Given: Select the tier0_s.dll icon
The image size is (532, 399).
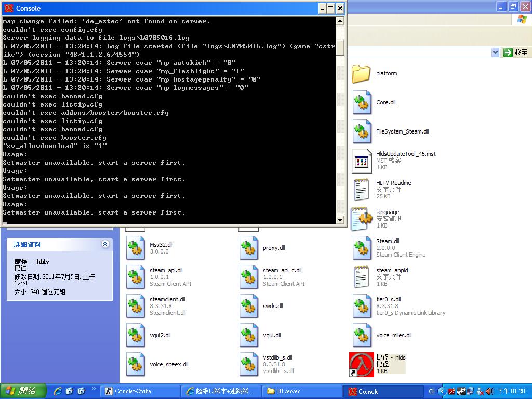Looking at the screenshot, I should pyautogui.click(x=362, y=307).
